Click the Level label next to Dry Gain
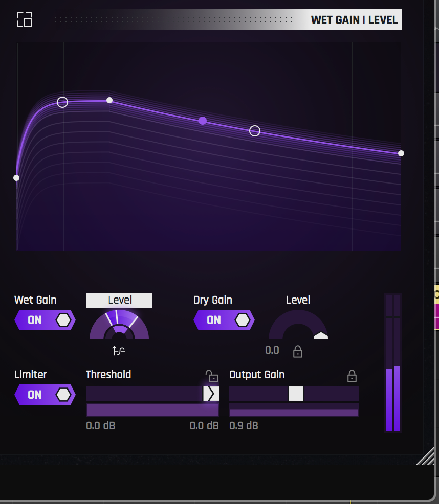Image resolution: width=439 pixels, height=504 pixels. click(x=298, y=300)
